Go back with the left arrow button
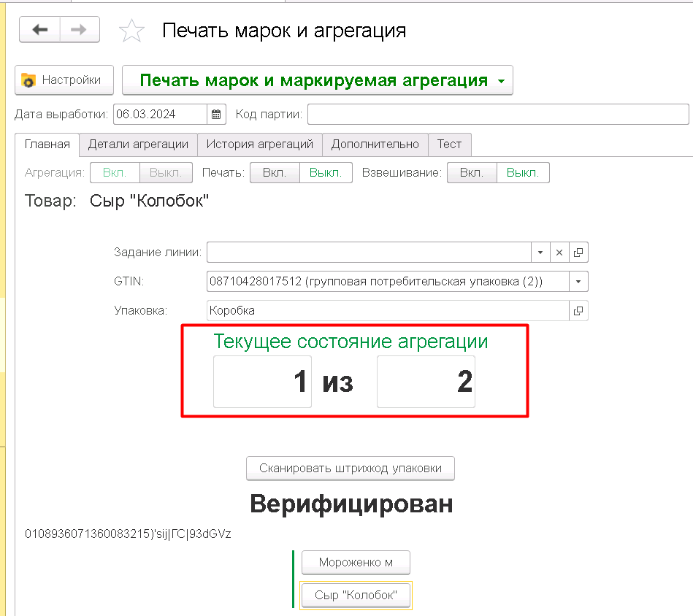The width and height of the screenshot is (693, 616). [x=39, y=30]
